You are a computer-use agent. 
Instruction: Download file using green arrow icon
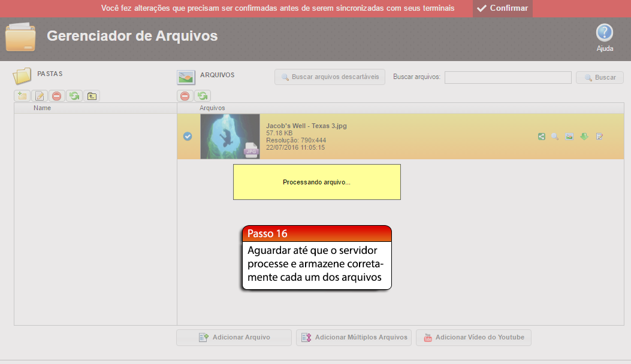pos(584,136)
